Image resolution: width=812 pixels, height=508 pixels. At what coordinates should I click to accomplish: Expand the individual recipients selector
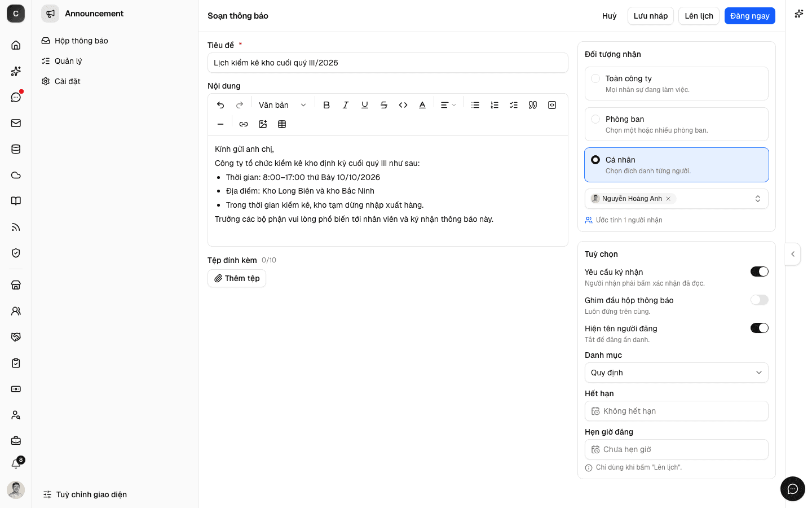pos(758,199)
